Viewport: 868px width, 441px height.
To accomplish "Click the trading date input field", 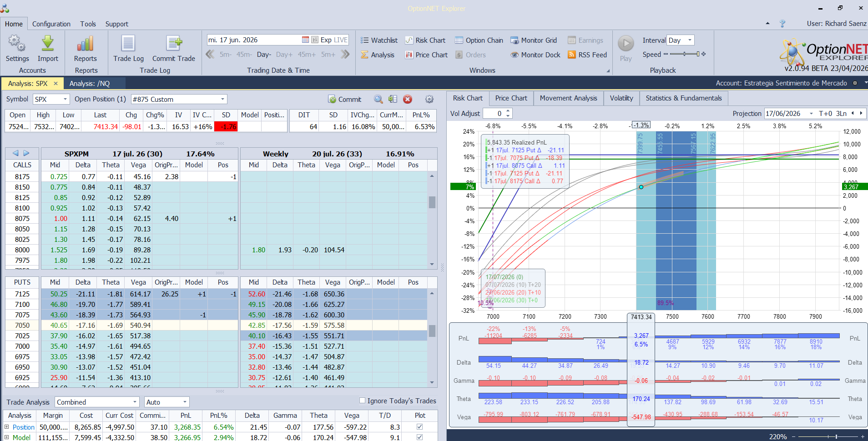I will 254,40.
